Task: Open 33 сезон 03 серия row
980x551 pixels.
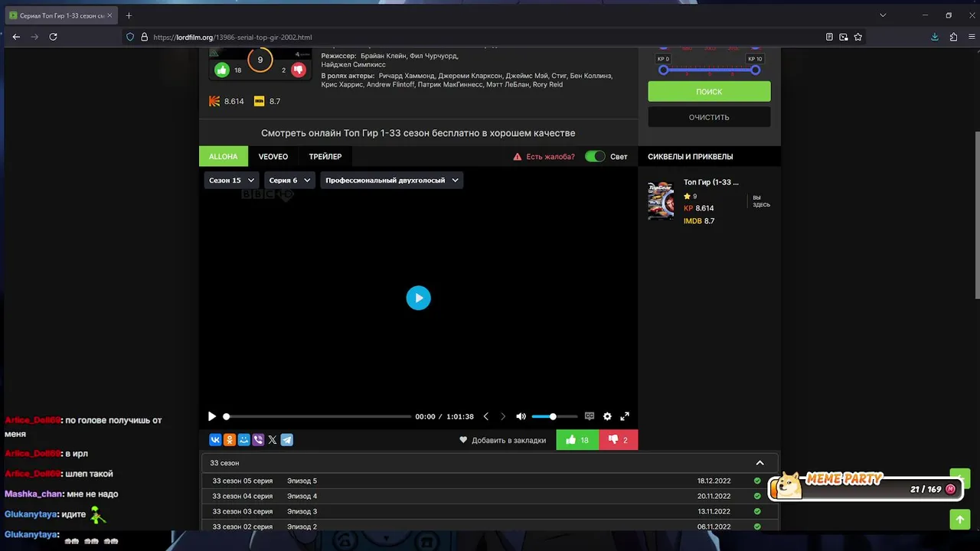Action: click(490, 511)
